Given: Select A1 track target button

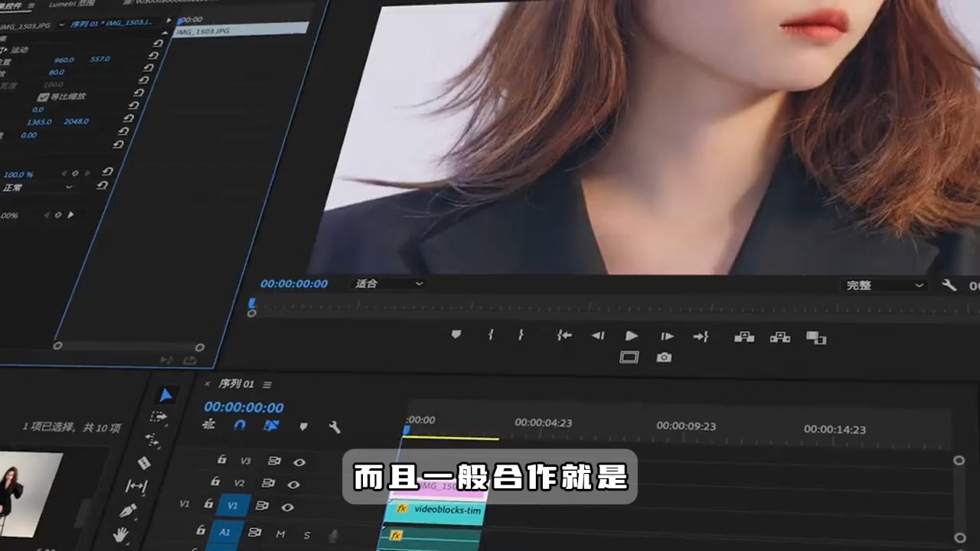Looking at the screenshot, I should (225, 532).
